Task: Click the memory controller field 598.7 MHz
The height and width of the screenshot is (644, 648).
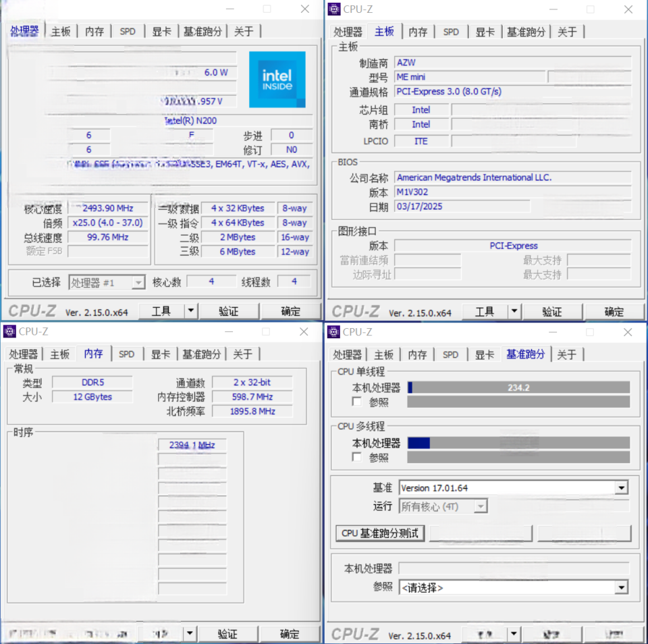Action: pyautogui.click(x=252, y=397)
